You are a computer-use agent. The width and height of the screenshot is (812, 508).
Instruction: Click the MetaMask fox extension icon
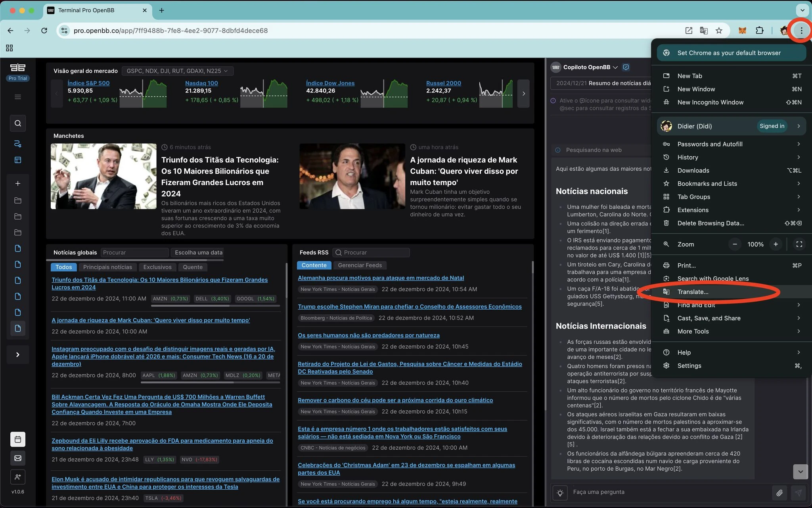point(742,31)
